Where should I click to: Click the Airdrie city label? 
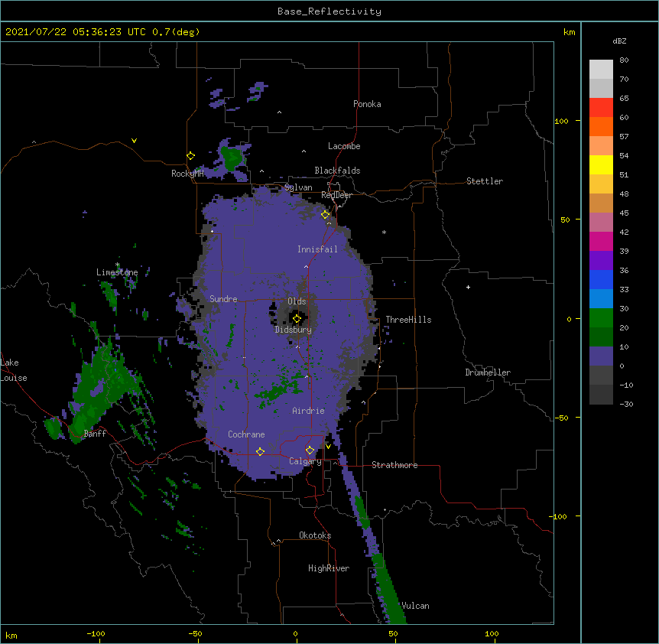(x=308, y=411)
